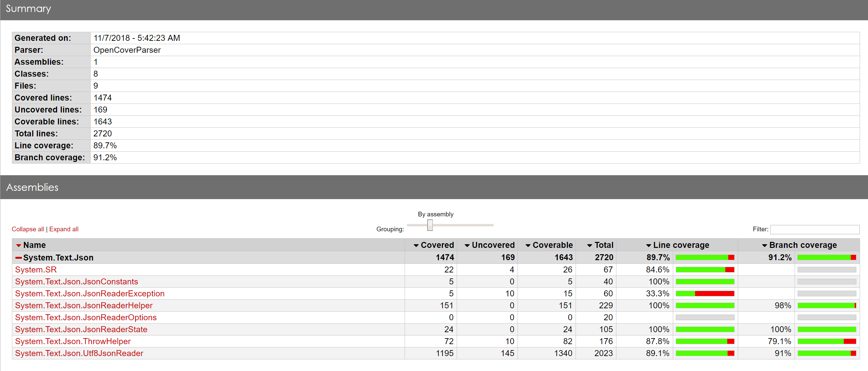Image resolution: width=868 pixels, height=371 pixels.
Task: Click the Grouping slider handle
Action: [430, 225]
